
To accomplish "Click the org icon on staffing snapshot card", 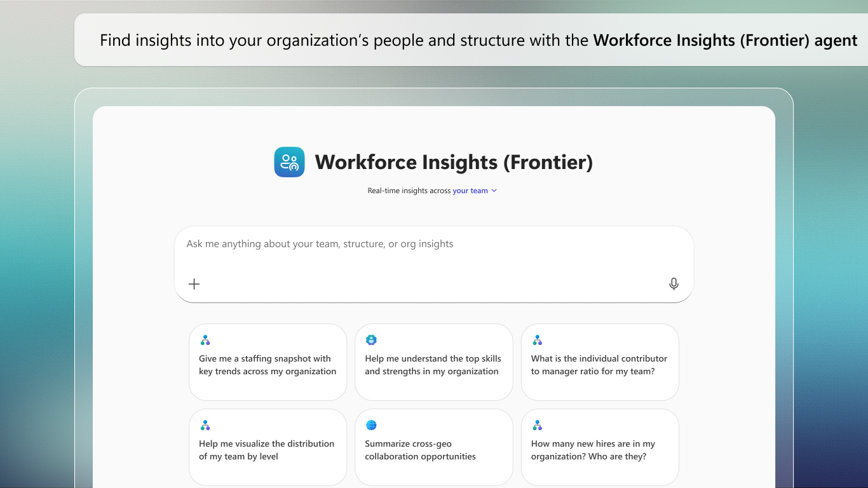I will pos(205,340).
